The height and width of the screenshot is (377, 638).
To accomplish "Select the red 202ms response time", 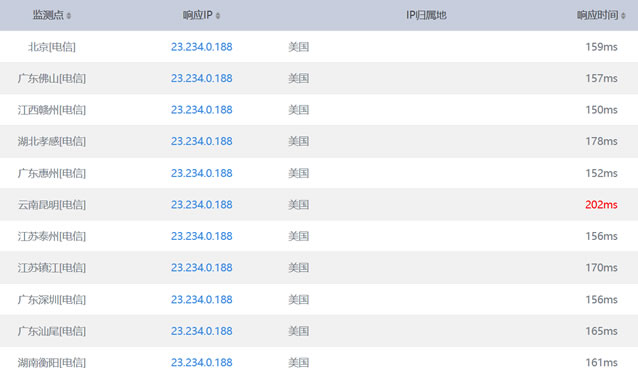I will point(601,205).
